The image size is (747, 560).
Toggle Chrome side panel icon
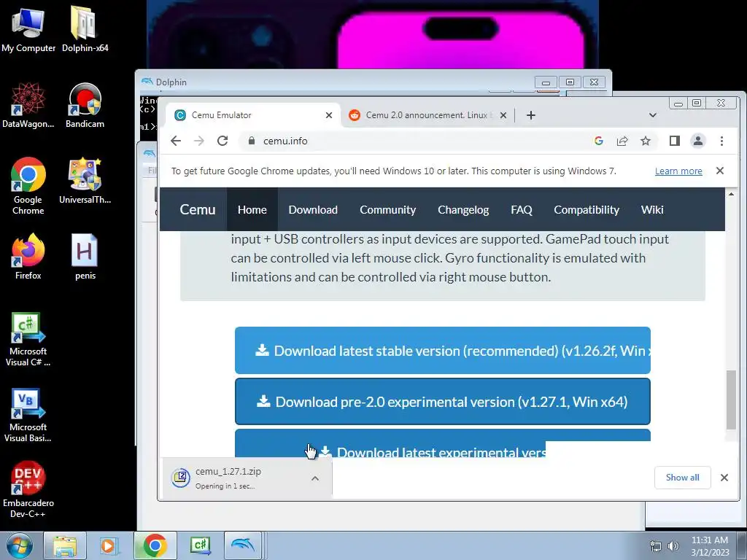[675, 141]
